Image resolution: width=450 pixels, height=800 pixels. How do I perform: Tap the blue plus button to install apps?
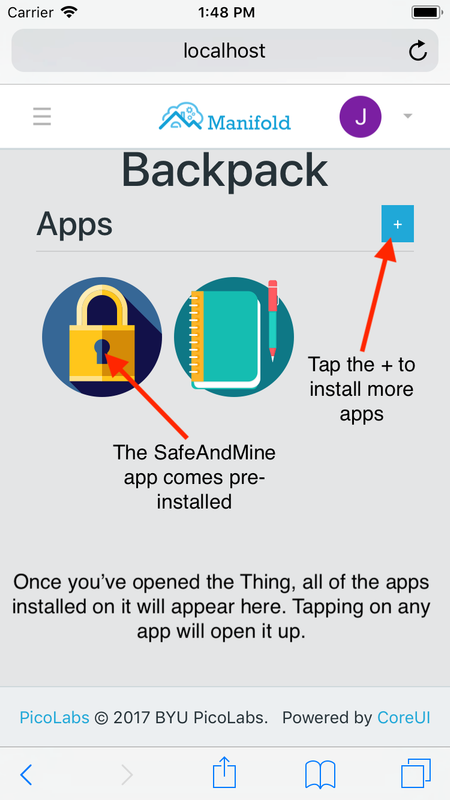pyautogui.click(x=397, y=224)
